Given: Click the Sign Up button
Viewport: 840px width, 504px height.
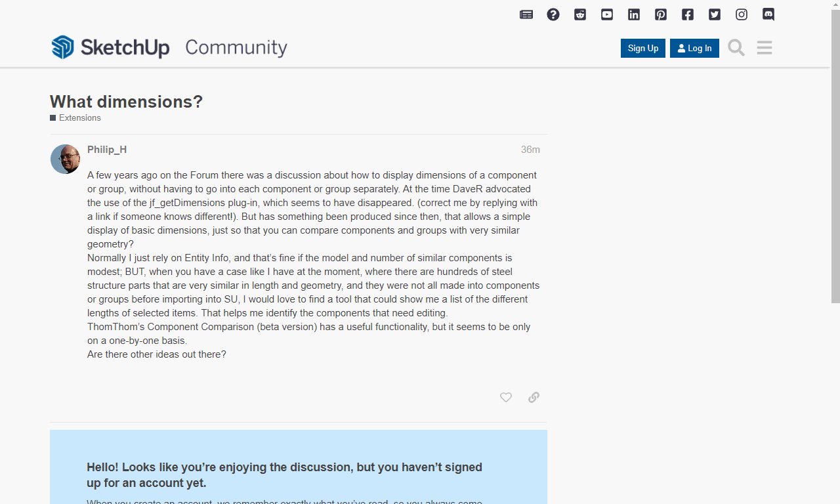Looking at the screenshot, I should coord(643,48).
